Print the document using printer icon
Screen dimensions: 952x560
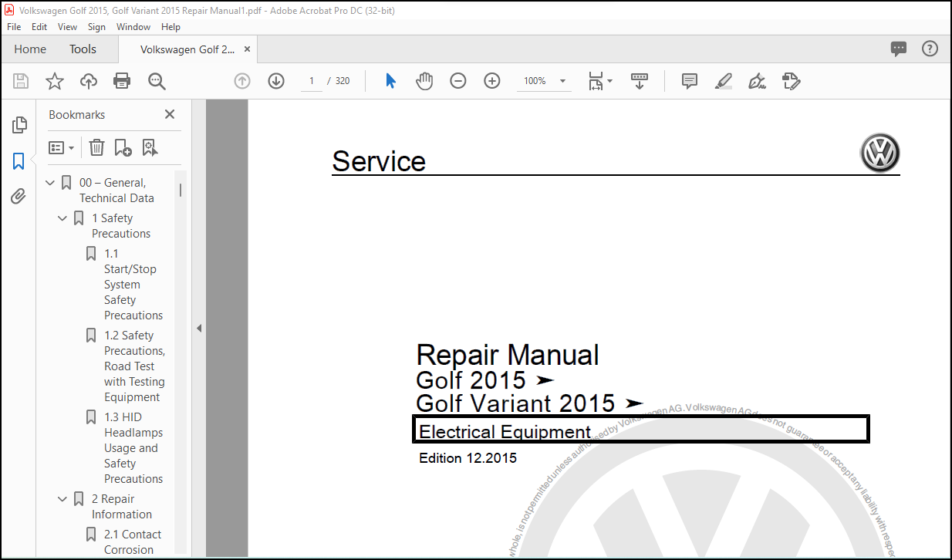[122, 81]
